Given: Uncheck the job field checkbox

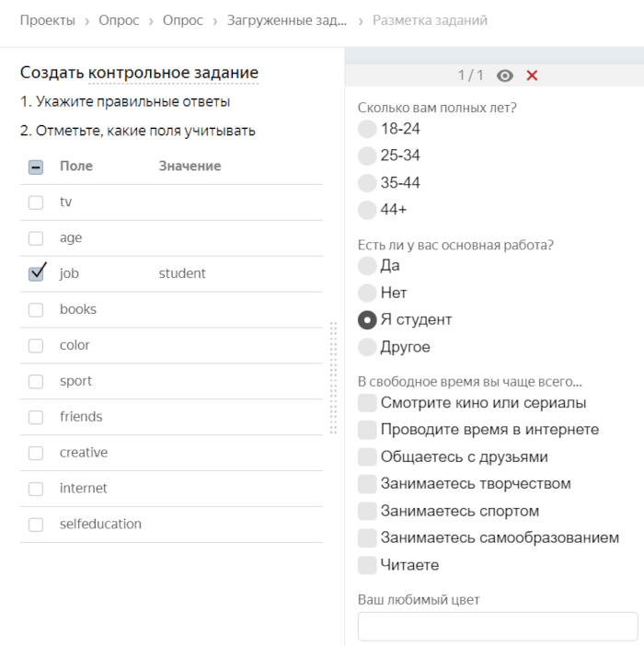Looking at the screenshot, I should 37,273.
